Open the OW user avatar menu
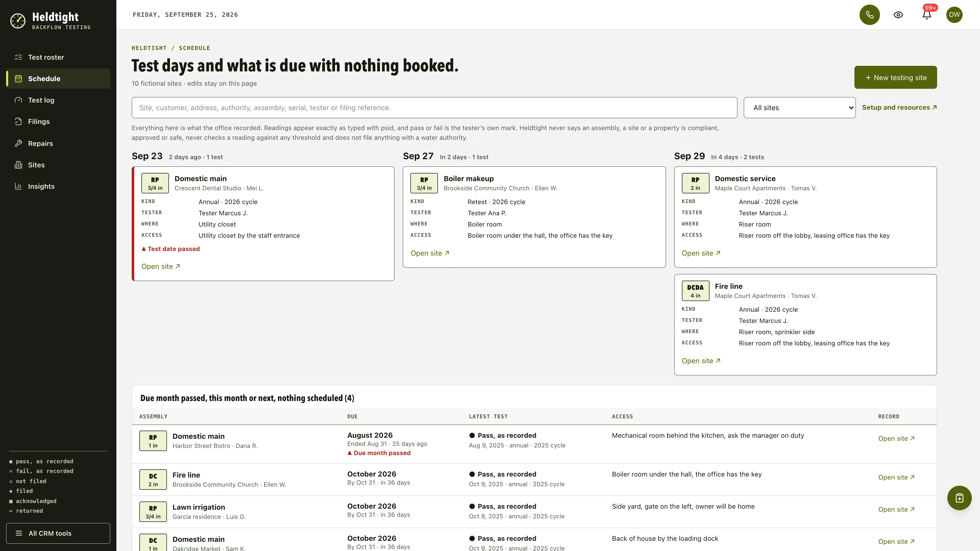This screenshot has height=551, width=980. (x=954, y=15)
